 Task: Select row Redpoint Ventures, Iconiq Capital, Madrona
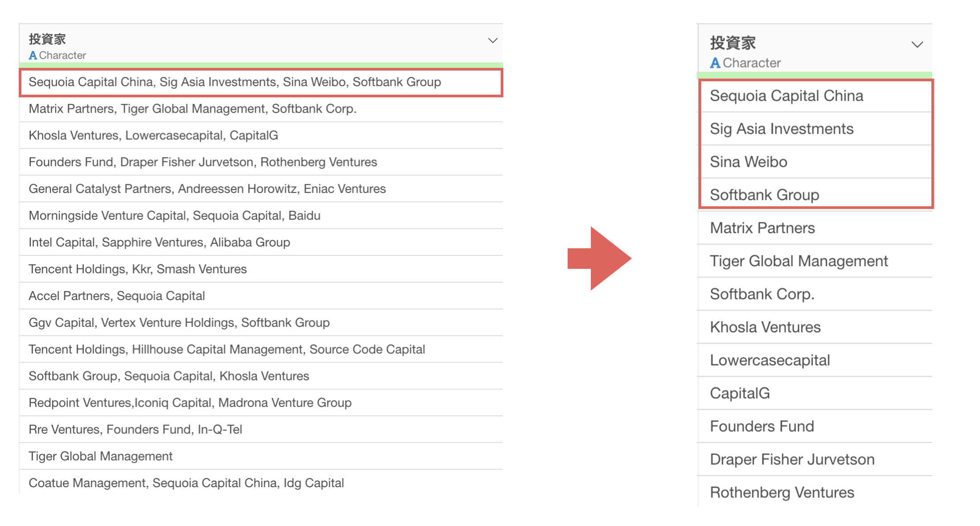[261, 403]
